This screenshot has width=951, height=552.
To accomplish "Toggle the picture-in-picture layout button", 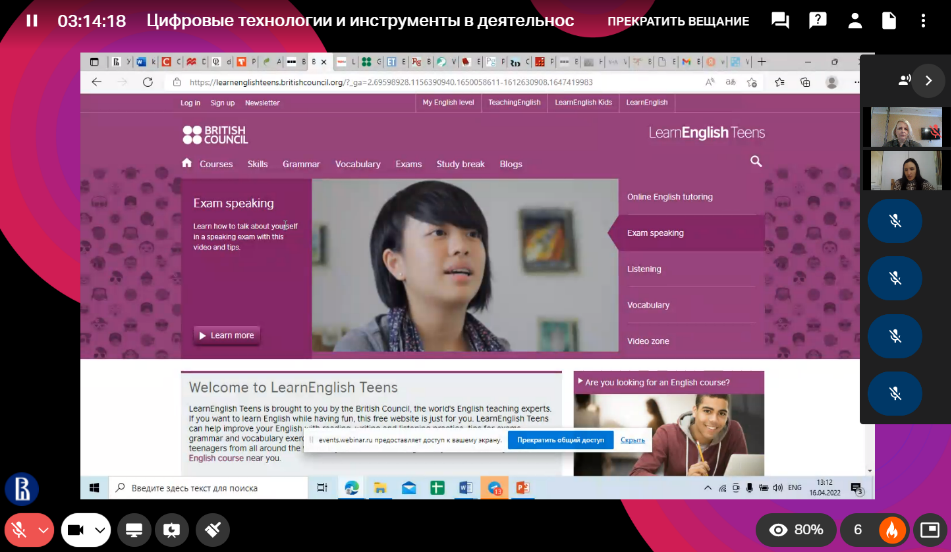I will pyautogui.click(x=929, y=530).
